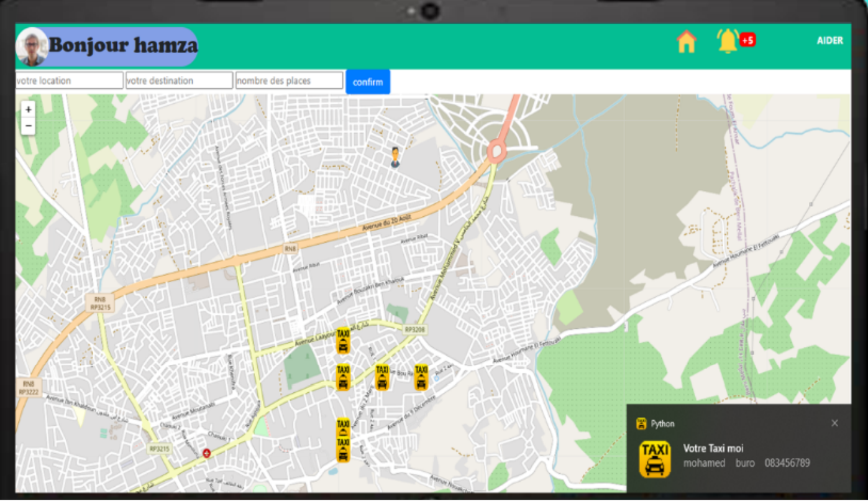Open the AIDER help link
The height and width of the screenshot is (501, 868).
(830, 40)
